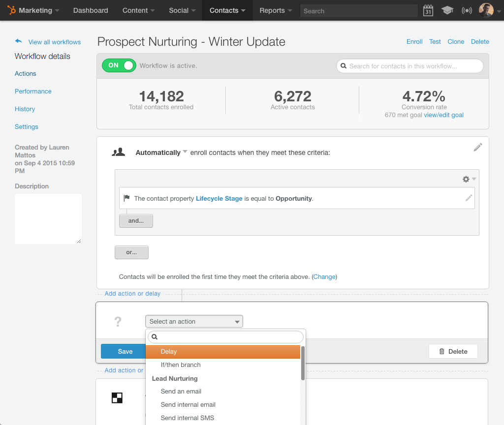Screen dimensions: 504x425
Task: Open the broadcast notifications icon
Action: tap(467, 10)
